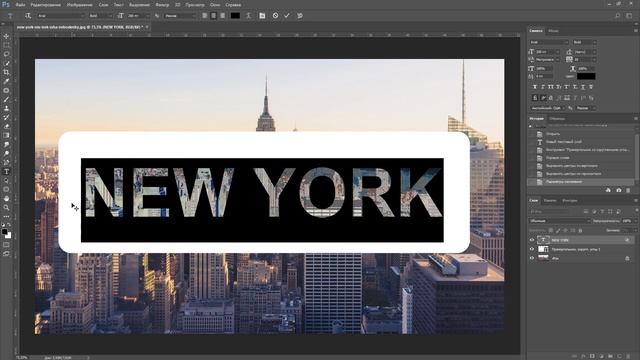Image resolution: width=640 pixels, height=360 pixels.
Task: Align text right in options bar
Action: (222, 16)
